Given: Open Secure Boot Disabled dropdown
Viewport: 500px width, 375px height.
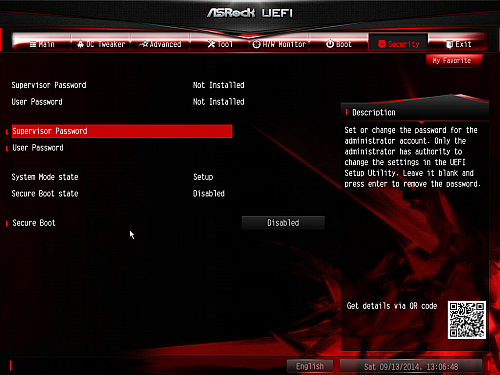Looking at the screenshot, I should click(283, 223).
